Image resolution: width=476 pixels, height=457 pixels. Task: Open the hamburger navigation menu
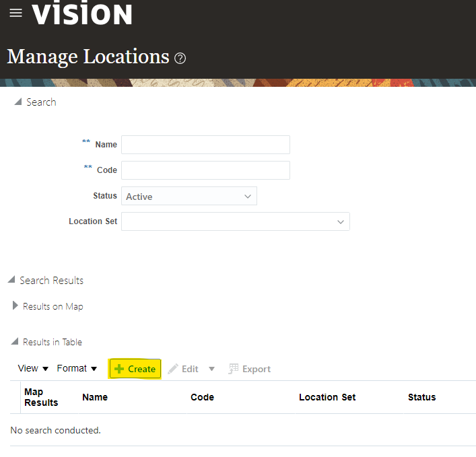coord(15,13)
